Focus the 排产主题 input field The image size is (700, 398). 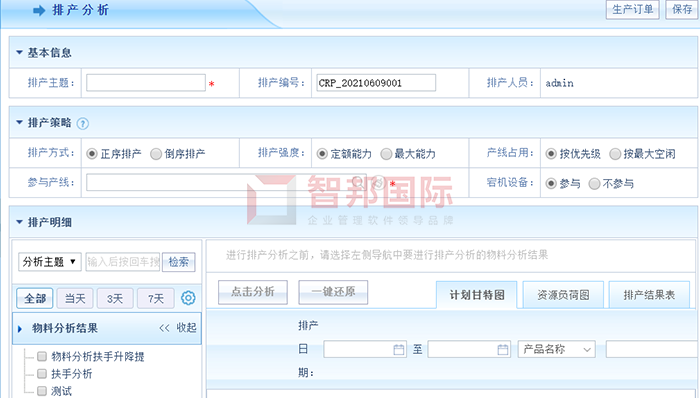(x=146, y=83)
